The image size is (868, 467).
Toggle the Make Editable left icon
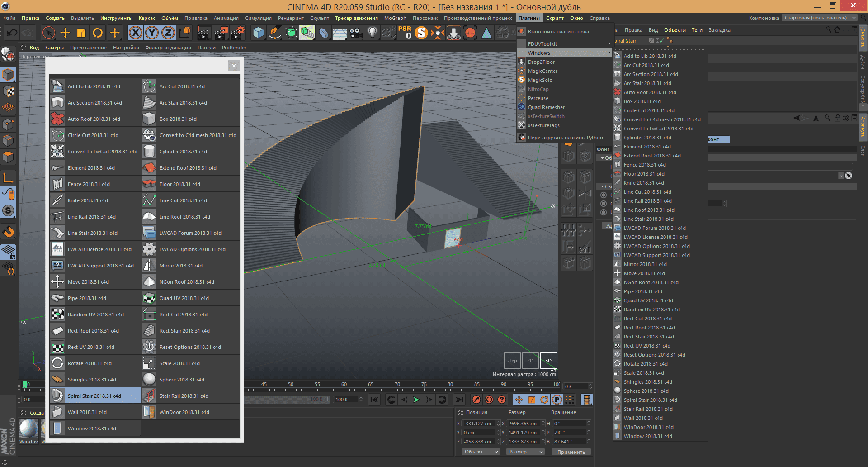pos(8,54)
